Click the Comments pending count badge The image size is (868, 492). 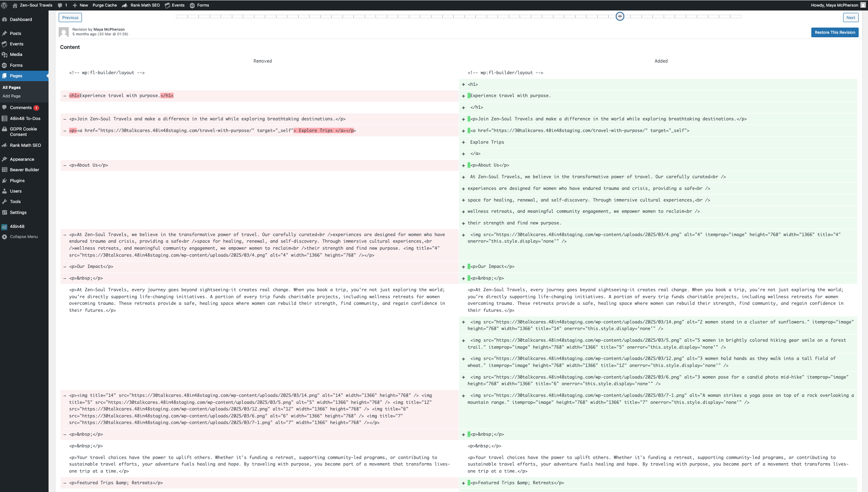coord(36,108)
